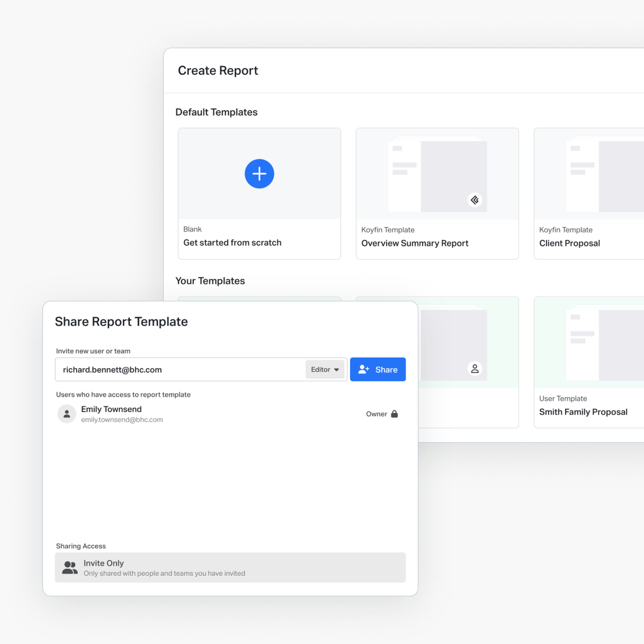Select the Overview Summary Report thumbnail preview
Viewport: 644px width, 644px height.
coord(437,175)
